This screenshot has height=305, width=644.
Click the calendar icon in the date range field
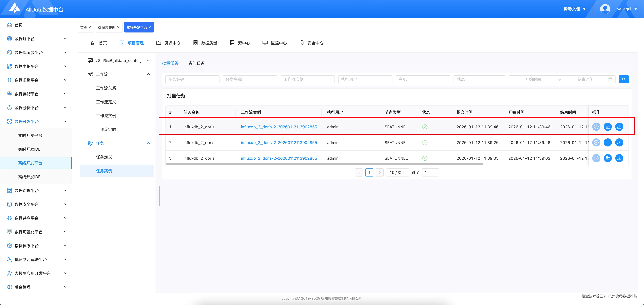coord(610,79)
